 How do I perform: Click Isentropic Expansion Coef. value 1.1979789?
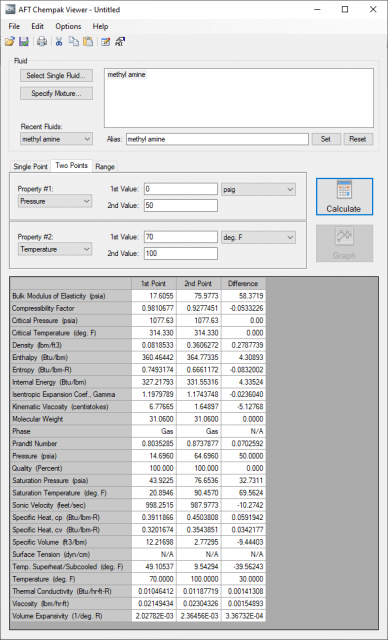coord(154,394)
